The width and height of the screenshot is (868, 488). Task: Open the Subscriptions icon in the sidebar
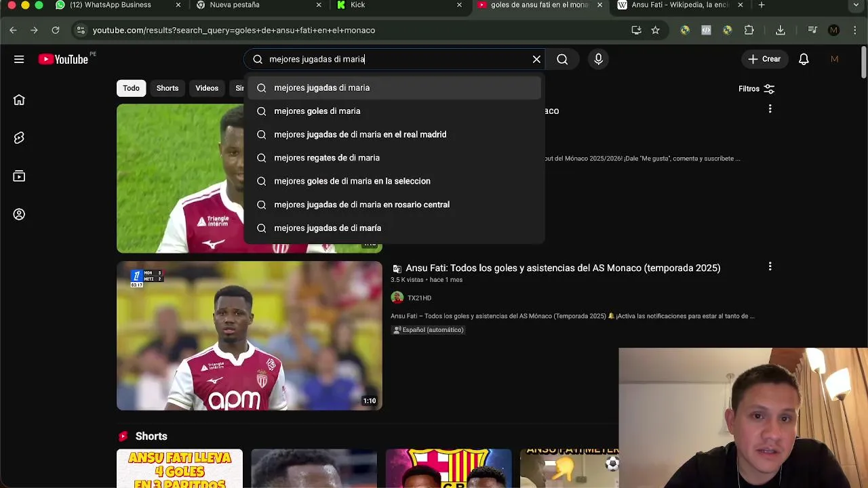point(19,176)
